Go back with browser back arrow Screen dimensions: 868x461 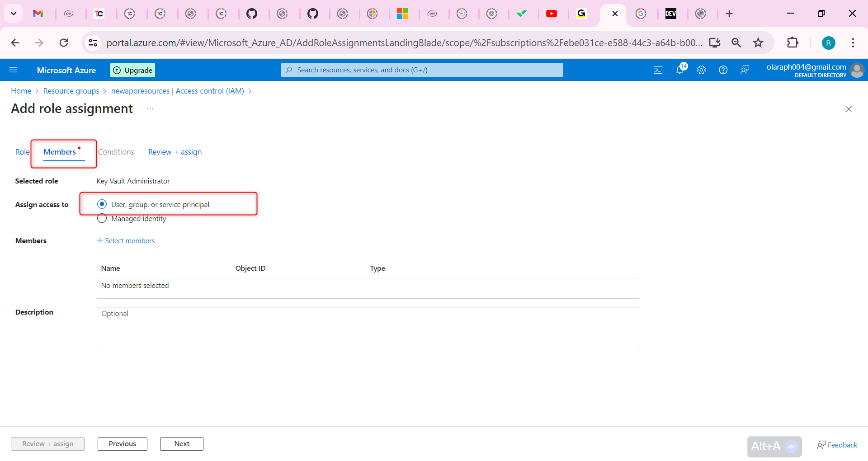coord(15,42)
